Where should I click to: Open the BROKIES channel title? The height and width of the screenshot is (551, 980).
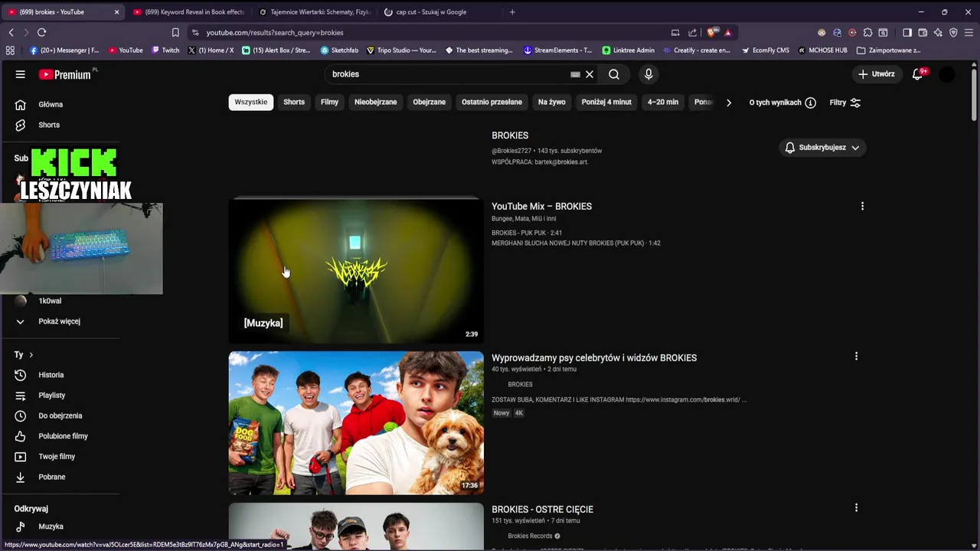tap(510, 135)
